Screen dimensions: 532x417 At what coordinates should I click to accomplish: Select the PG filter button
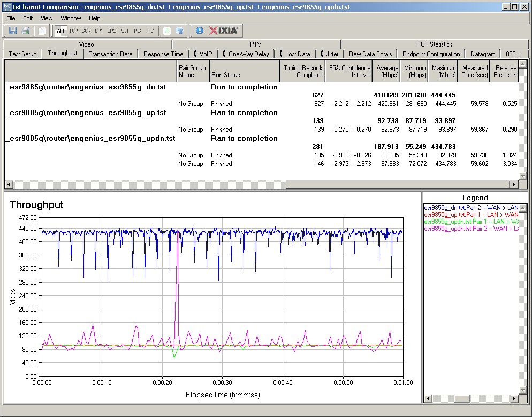point(138,31)
